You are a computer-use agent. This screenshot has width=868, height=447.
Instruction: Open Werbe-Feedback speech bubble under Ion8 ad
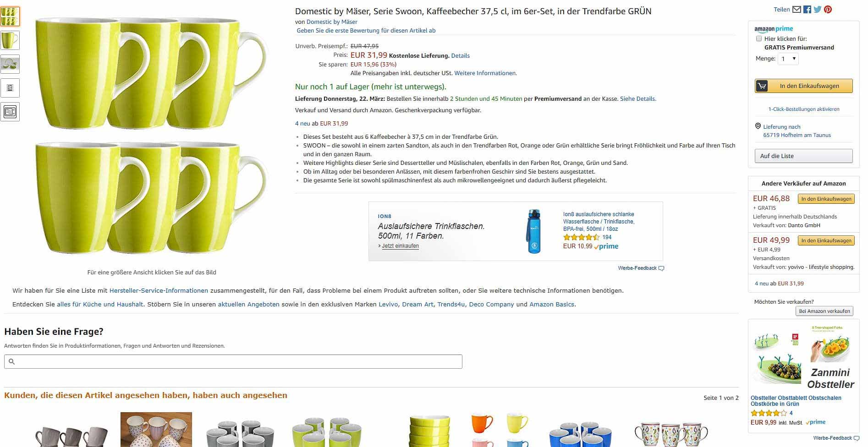click(x=661, y=268)
